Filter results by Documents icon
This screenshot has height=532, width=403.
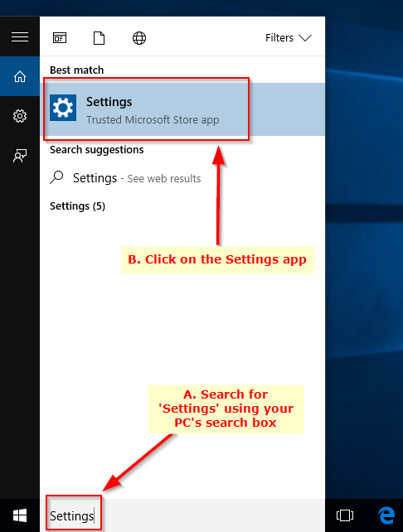click(100, 37)
